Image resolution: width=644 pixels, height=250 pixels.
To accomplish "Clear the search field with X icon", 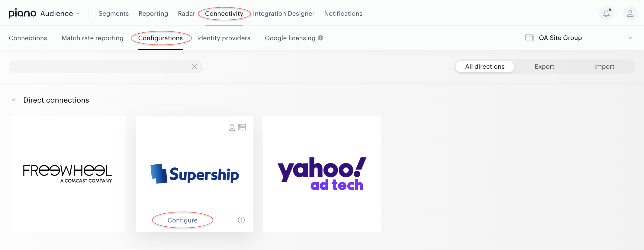I will [195, 67].
